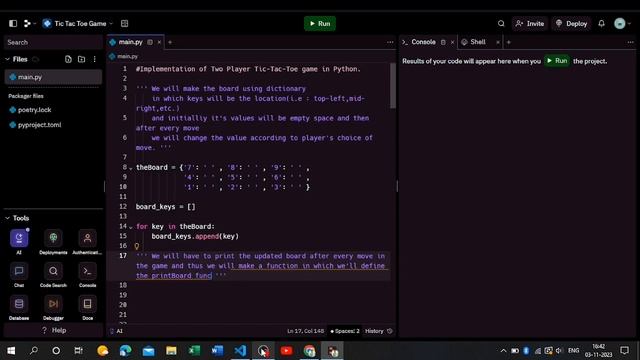Close the main.py tab
640x360 pixels.
[x=159, y=42]
